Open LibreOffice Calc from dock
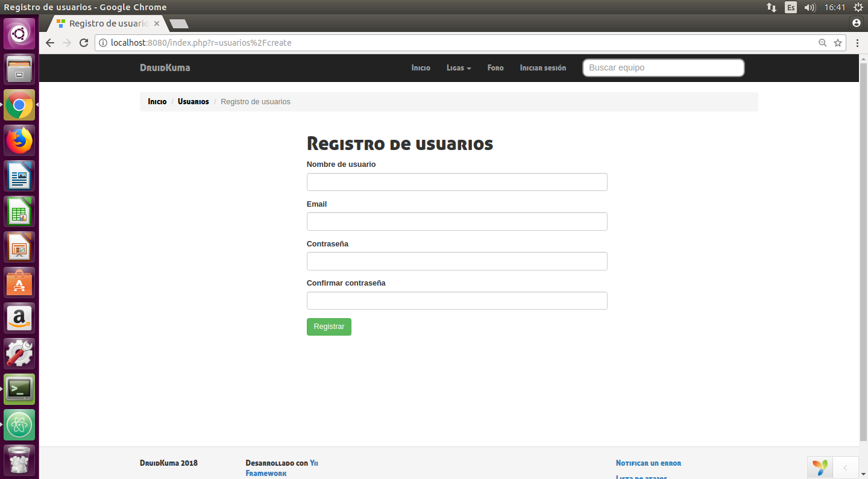 pyautogui.click(x=20, y=211)
